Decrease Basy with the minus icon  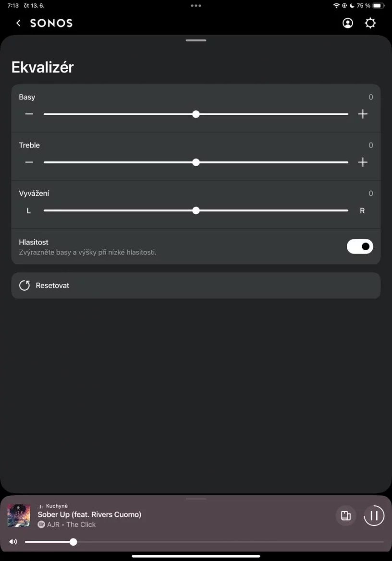(29, 114)
